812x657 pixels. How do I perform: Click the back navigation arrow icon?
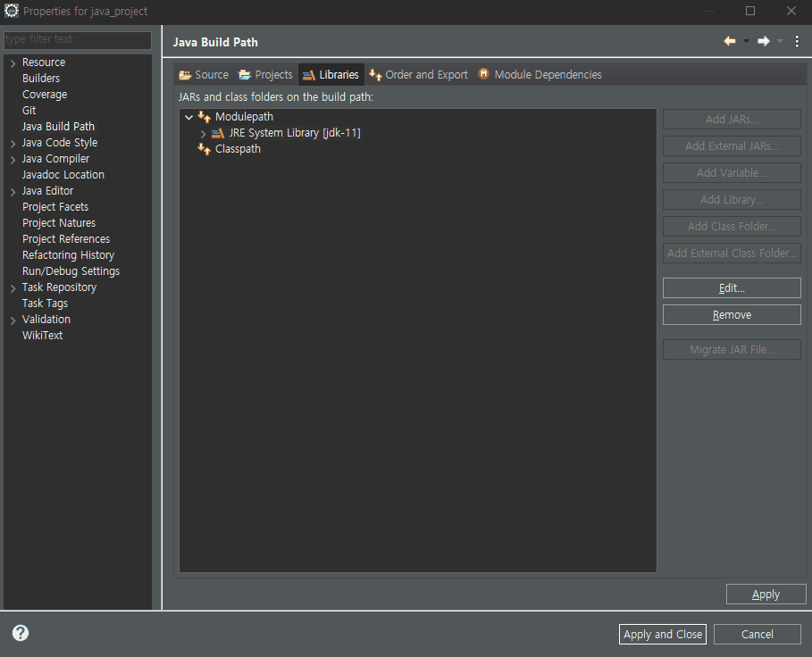[x=730, y=41]
